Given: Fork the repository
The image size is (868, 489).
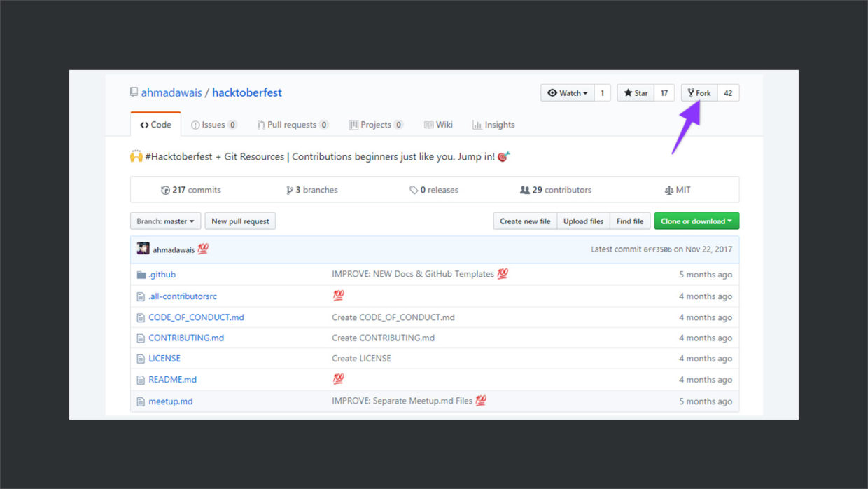Looking at the screenshot, I should click(x=699, y=92).
